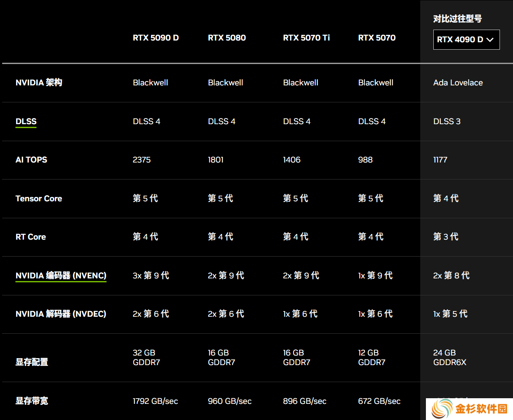
Task: Click the NVIDIA 架构 row label
Action: 39,82
